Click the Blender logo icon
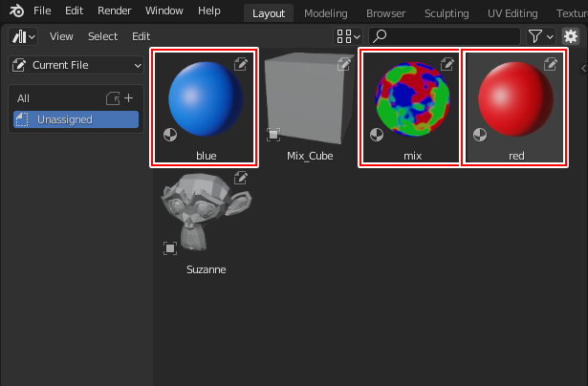The image size is (588, 386). tap(15, 11)
